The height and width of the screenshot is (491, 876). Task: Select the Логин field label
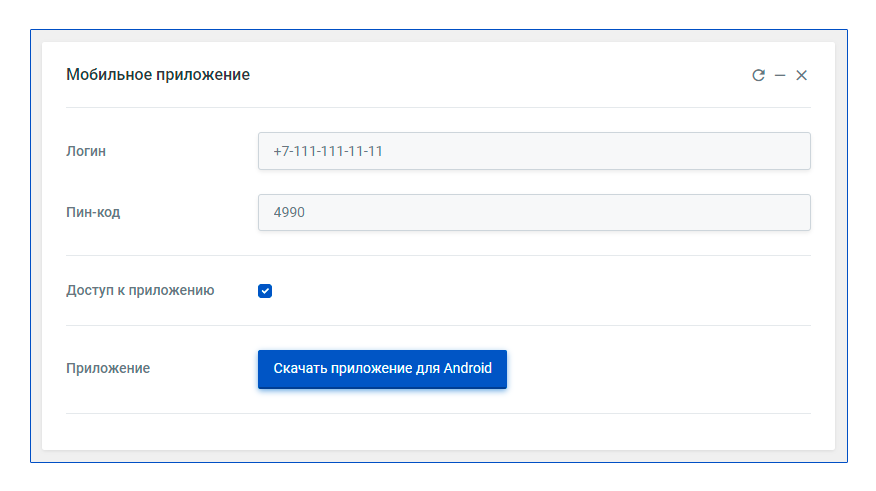pyautogui.click(x=86, y=151)
